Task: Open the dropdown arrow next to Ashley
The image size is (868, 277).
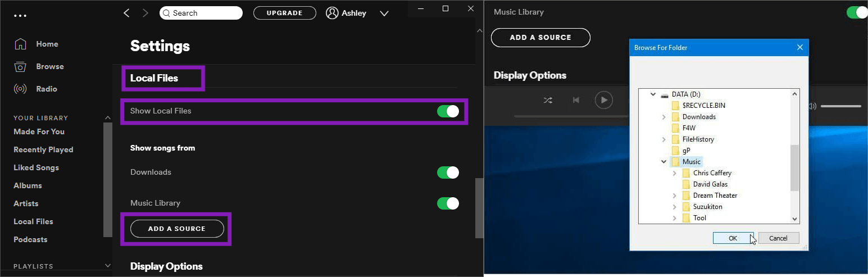Action: coord(384,13)
